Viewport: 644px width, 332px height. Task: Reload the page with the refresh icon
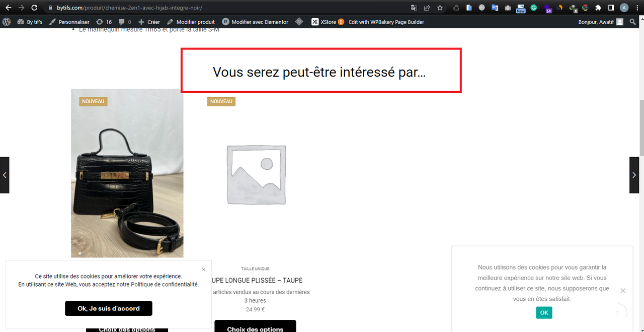pyautogui.click(x=34, y=8)
